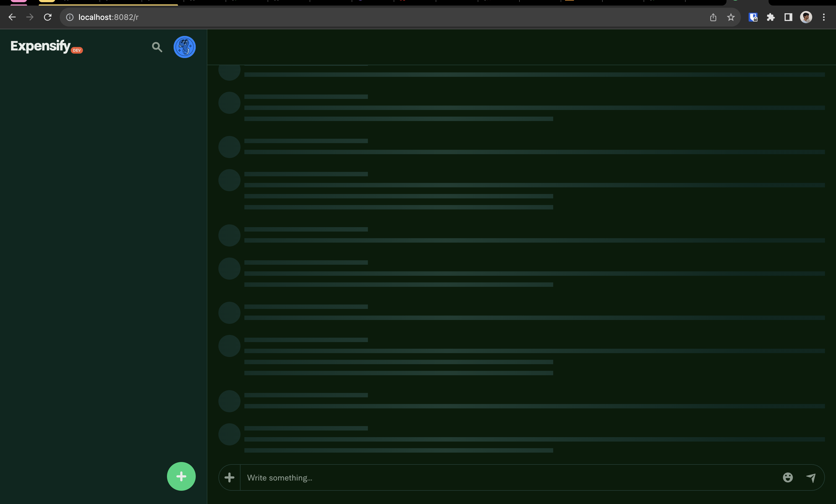
Task: Reload the page with refresh icon
Action: point(48,17)
